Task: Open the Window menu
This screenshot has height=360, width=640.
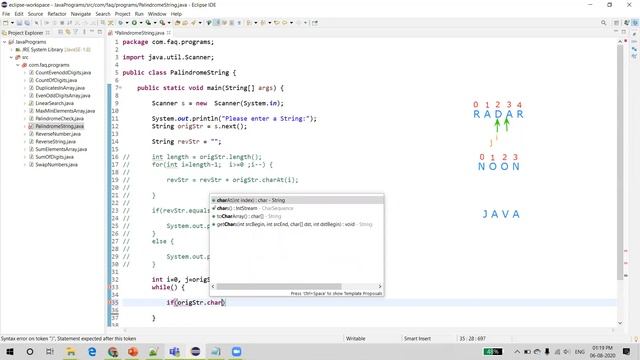Action: pyautogui.click(x=157, y=14)
